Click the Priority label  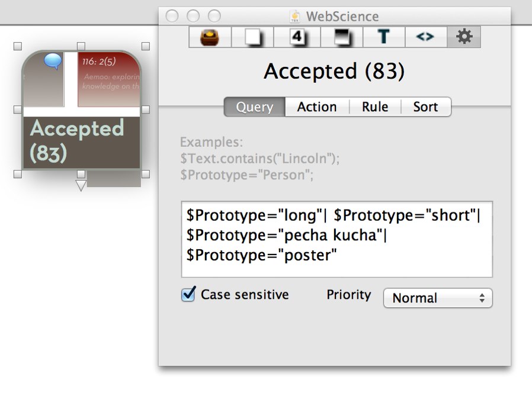(349, 294)
